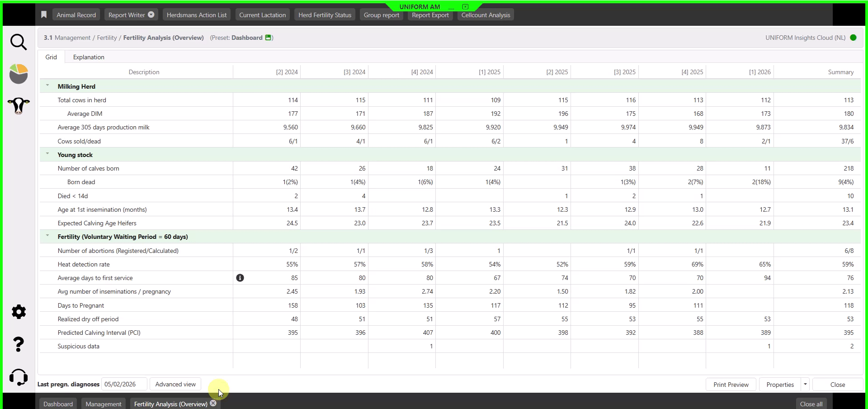Switch to Management tab at bottom
Image resolution: width=868 pixels, height=409 pixels.
(x=104, y=404)
